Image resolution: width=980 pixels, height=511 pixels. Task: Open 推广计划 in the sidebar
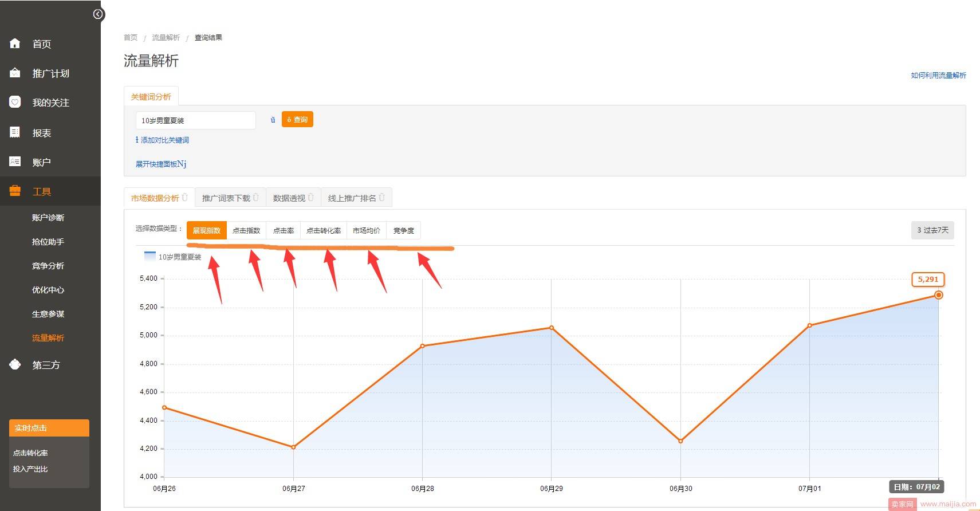51,73
